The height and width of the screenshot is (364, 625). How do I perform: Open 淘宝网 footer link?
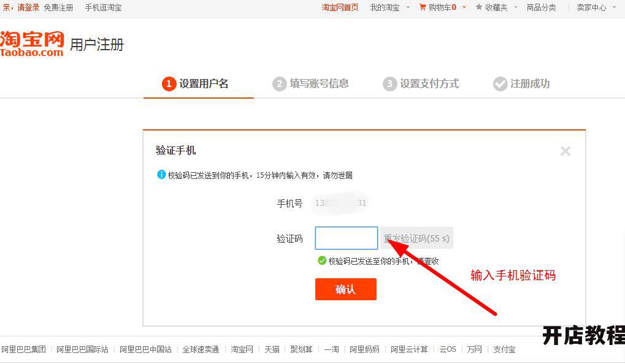tap(242, 349)
